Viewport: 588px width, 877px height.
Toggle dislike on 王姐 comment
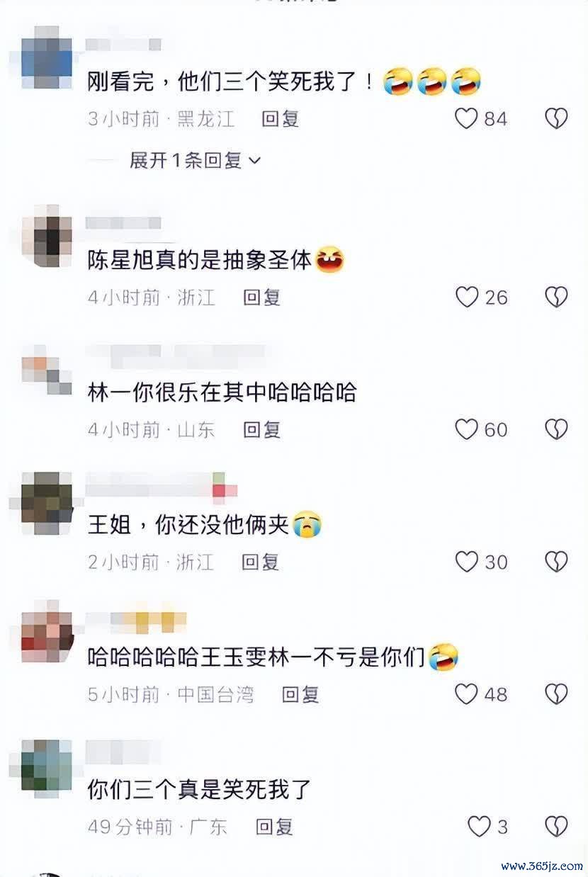(x=556, y=562)
